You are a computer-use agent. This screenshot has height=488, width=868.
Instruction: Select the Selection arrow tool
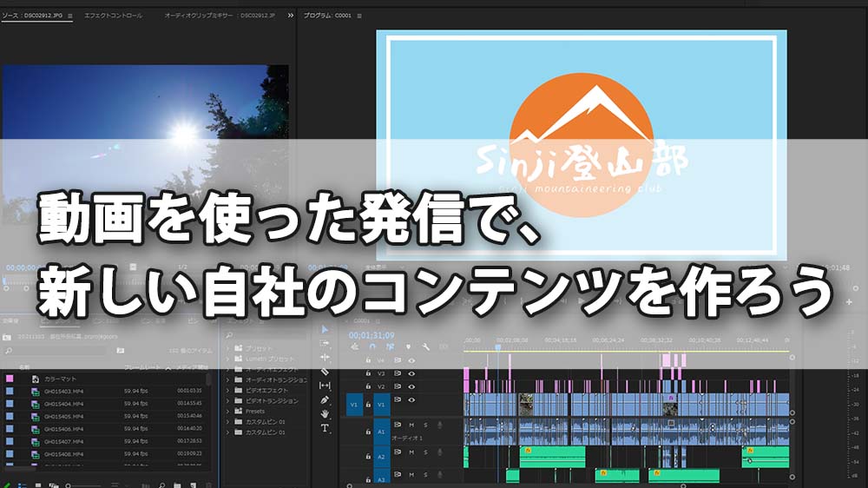point(325,330)
